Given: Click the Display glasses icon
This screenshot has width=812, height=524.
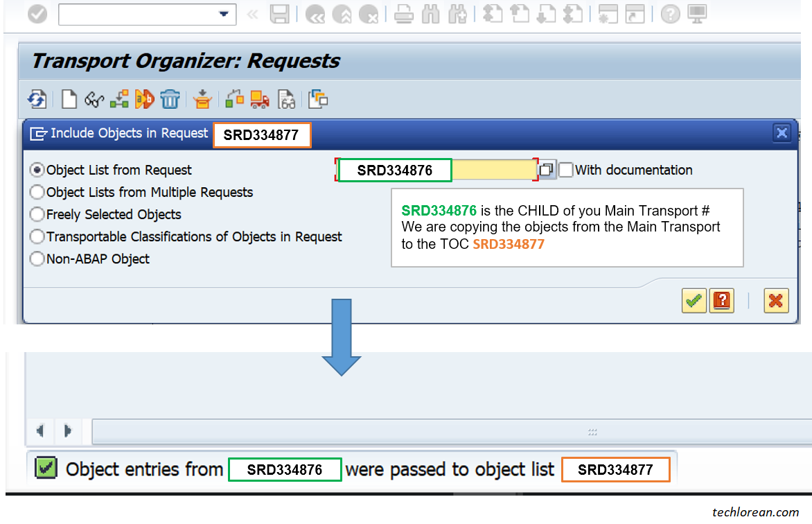Looking at the screenshot, I should pyautogui.click(x=94, y=99).
